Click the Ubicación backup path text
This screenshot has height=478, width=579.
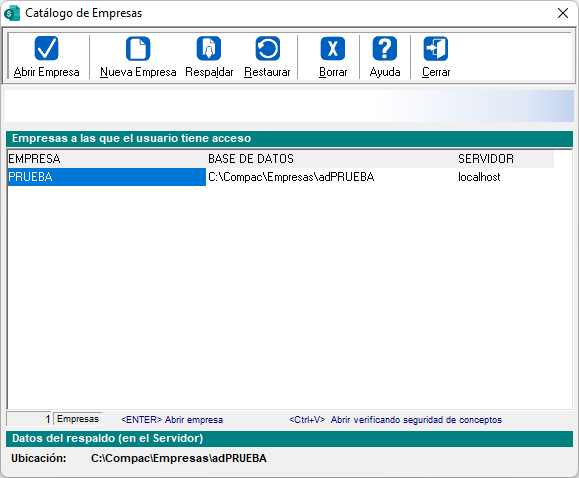[179, 458]
